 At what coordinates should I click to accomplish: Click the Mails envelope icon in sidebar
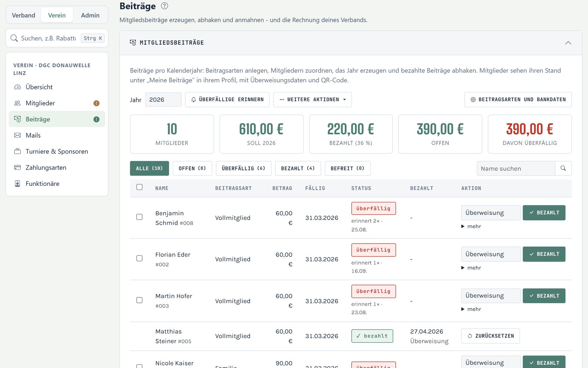click(17, 135)
